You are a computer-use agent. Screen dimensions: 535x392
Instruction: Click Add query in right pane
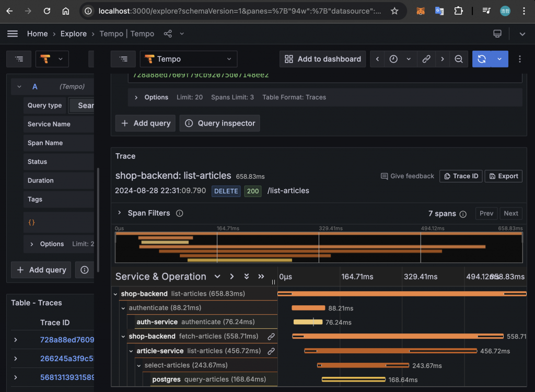point(145,123)
